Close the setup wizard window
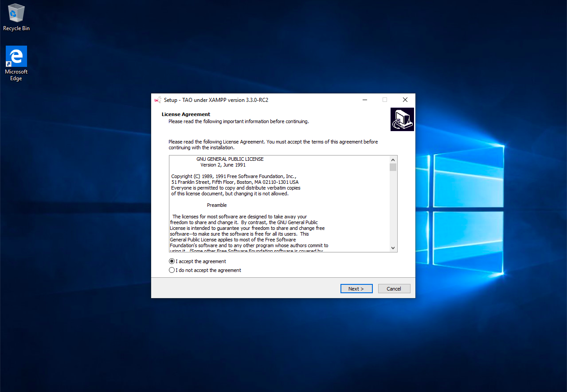The width and height of the screenshot is (567, 392). tap(405, 100)
